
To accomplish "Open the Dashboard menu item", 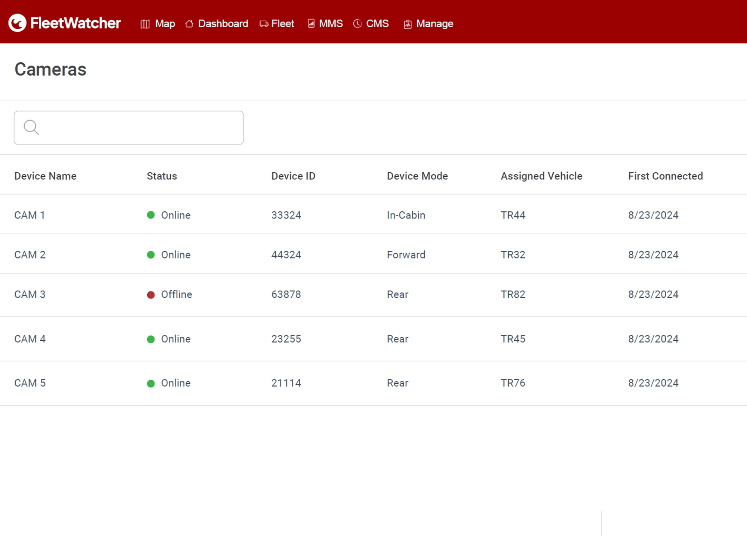I will pos(223,24).
